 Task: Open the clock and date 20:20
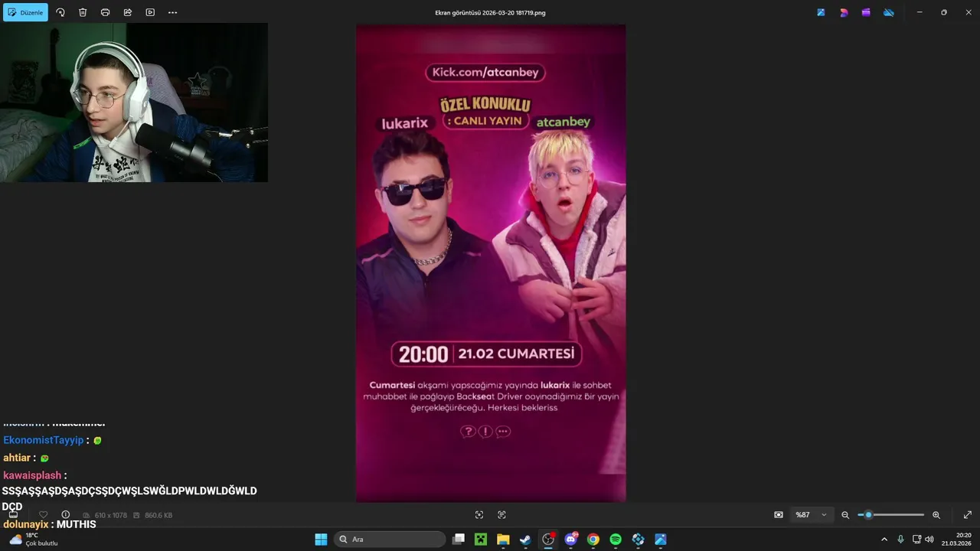(x=956, y=540)
